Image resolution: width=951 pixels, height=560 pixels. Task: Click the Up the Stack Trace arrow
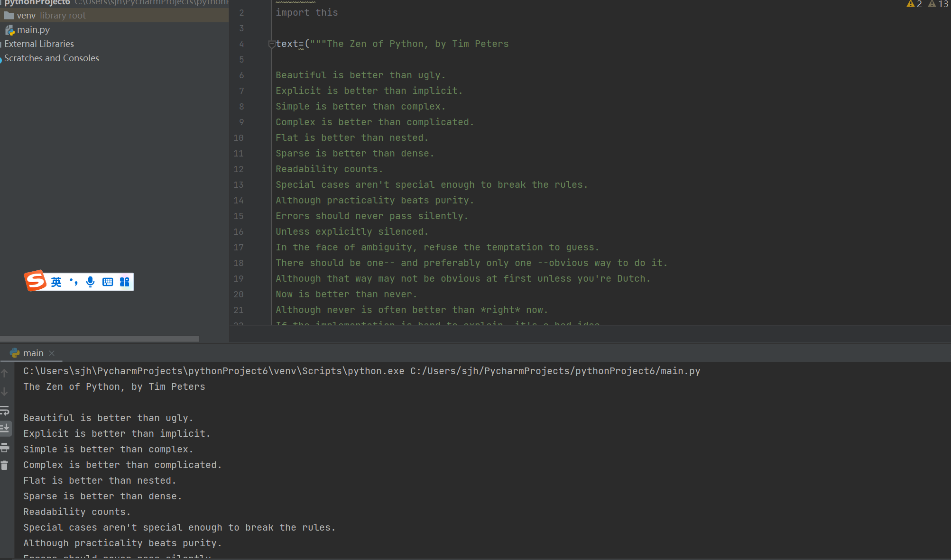[4, 373]
